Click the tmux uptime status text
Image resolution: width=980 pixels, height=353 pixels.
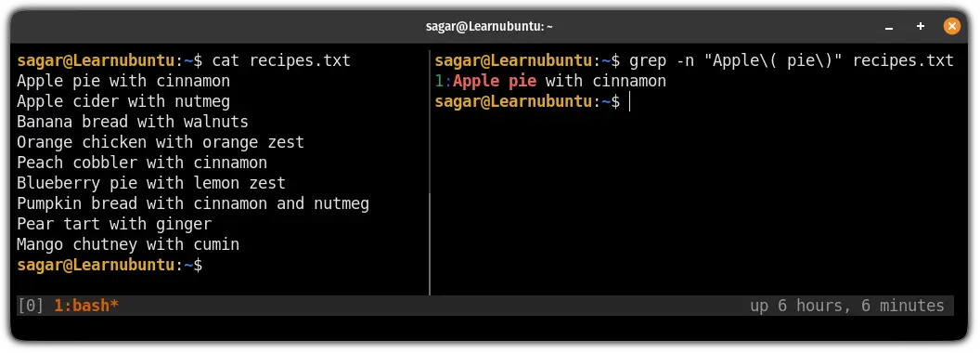point(847,306)
